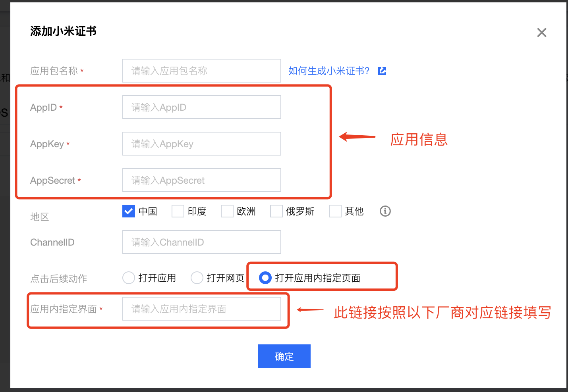Select the 打开应用 radio option
Image resolution: width=568 pixels, height=392 pixels.
point(129,278)
